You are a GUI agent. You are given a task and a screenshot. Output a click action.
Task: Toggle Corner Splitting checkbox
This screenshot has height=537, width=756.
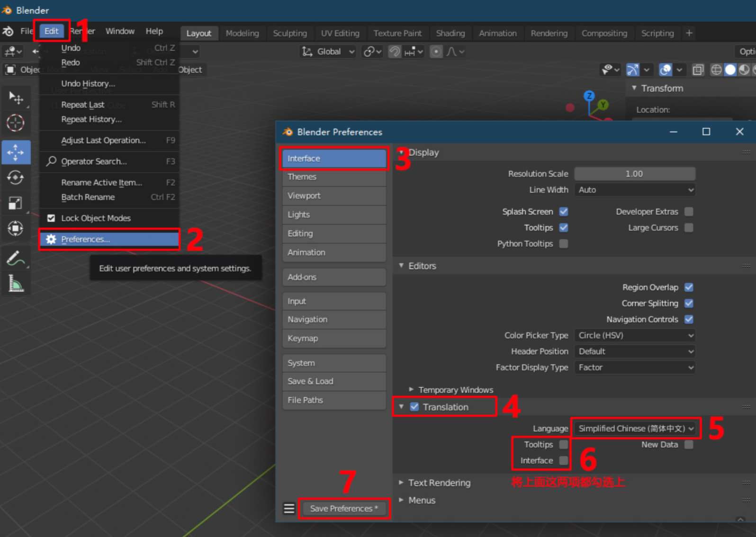point(689,304)
